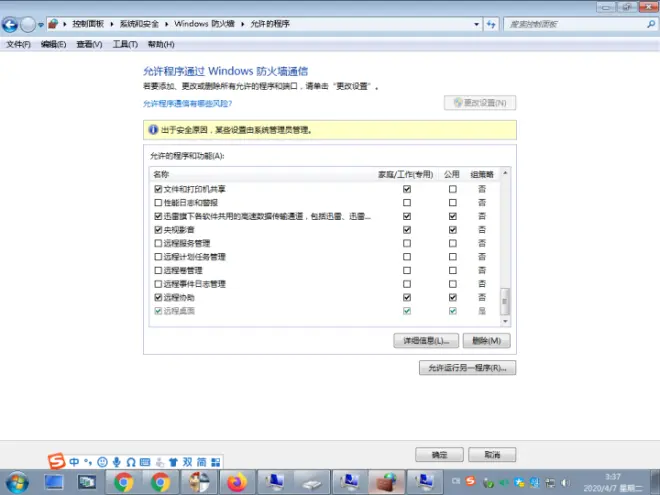The image size is (660, 495).
Task: Refresh the page using the refresh icon
Action: point(491,24)
